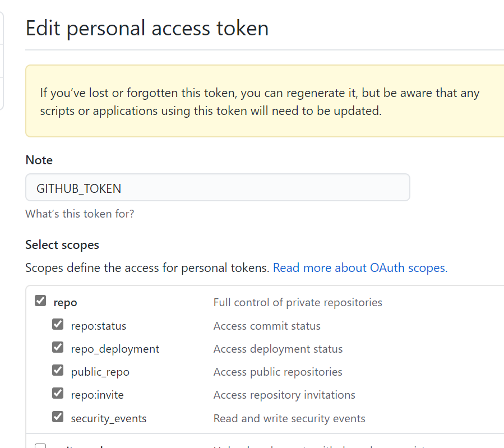The height and width of the screenshot is (448, 504).
Task: Uncheck the public_repo checkbox
Action: point(58,371)
